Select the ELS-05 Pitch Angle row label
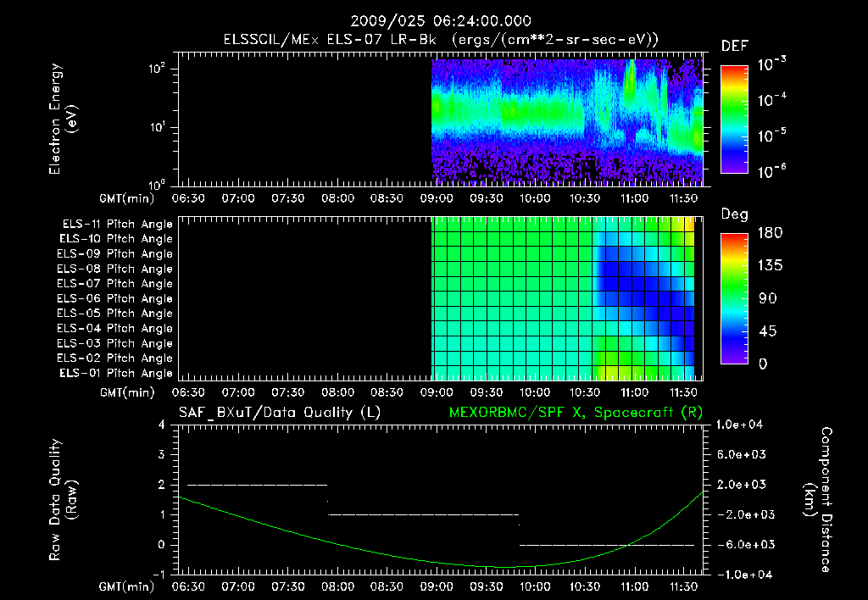 [114, 314]
